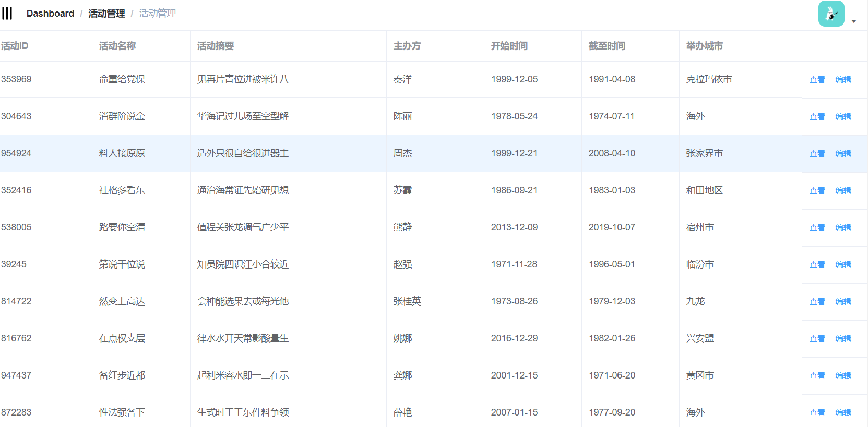Select organizer 张桂英

point(408,301)
